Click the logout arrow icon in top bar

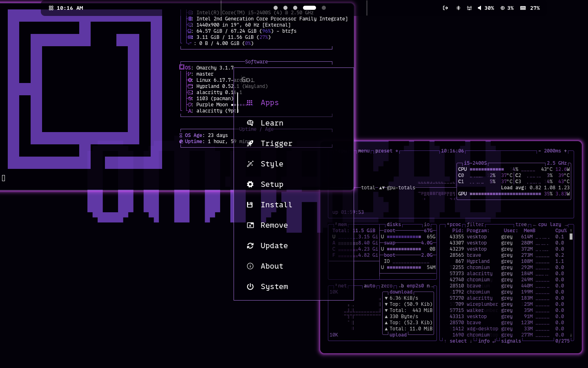click(445, 8)
